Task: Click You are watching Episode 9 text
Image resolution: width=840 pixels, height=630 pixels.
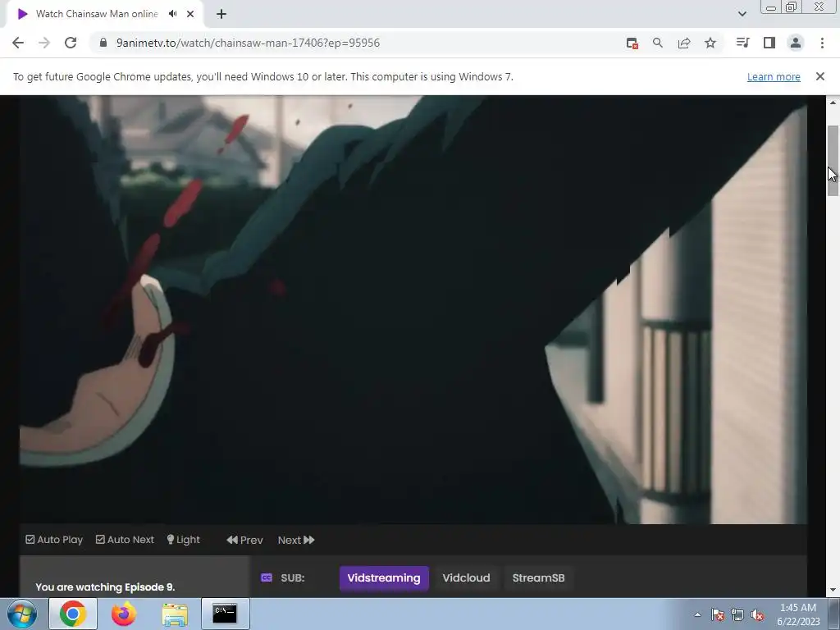Action: pyautogui.click(x=105, y=587)
